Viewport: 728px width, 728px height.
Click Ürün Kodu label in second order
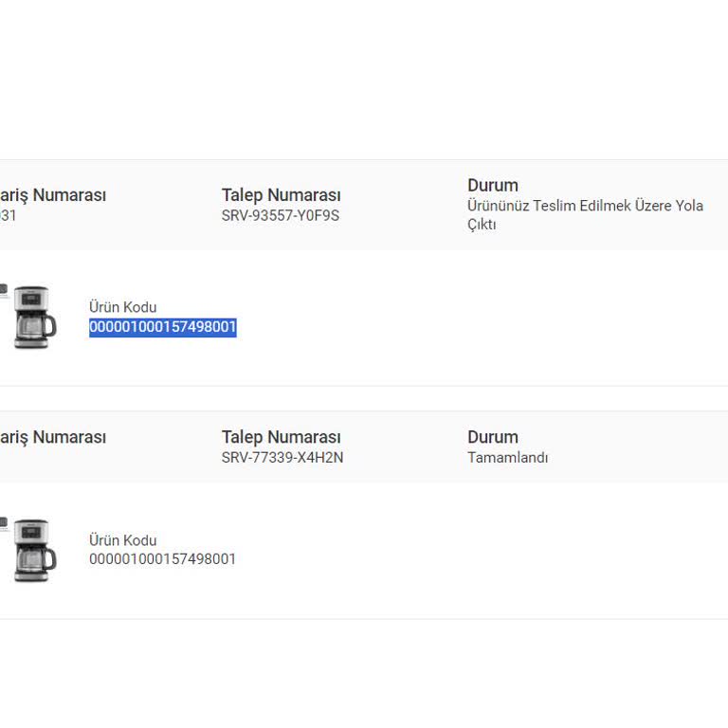(x=122, y=540)
